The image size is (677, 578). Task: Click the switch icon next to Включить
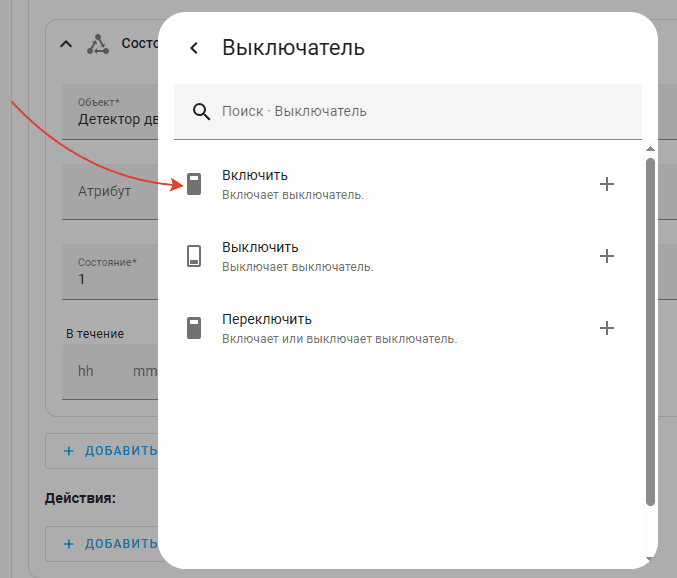194,184
